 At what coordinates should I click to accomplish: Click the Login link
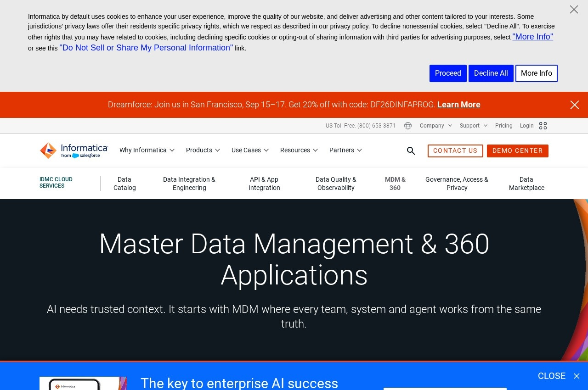tap(527, 126)
